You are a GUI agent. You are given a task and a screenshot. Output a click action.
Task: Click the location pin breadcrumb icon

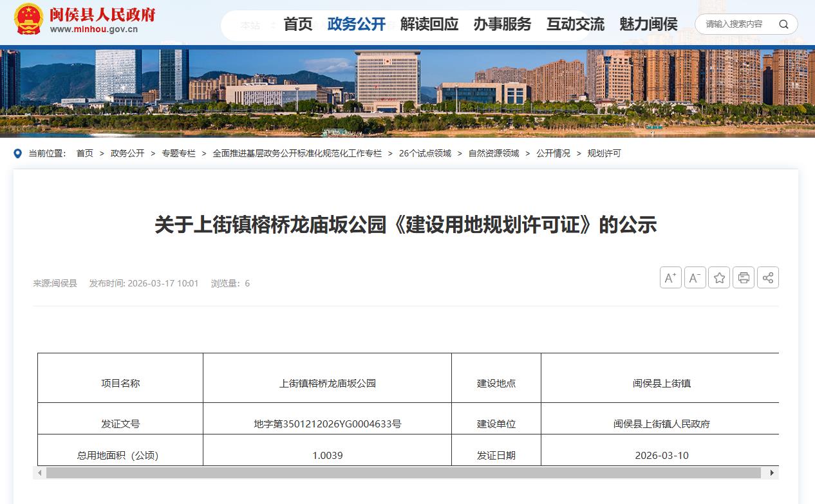(18, 153)
